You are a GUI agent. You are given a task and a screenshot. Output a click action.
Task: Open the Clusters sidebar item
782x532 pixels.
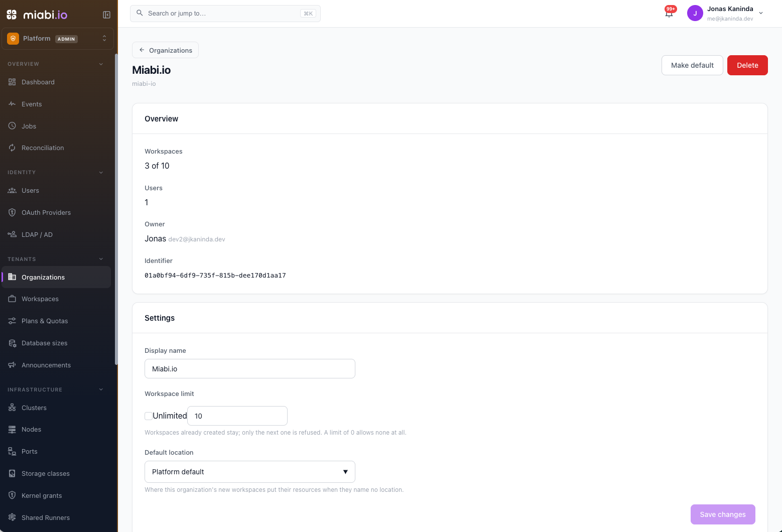coord(56,408)
